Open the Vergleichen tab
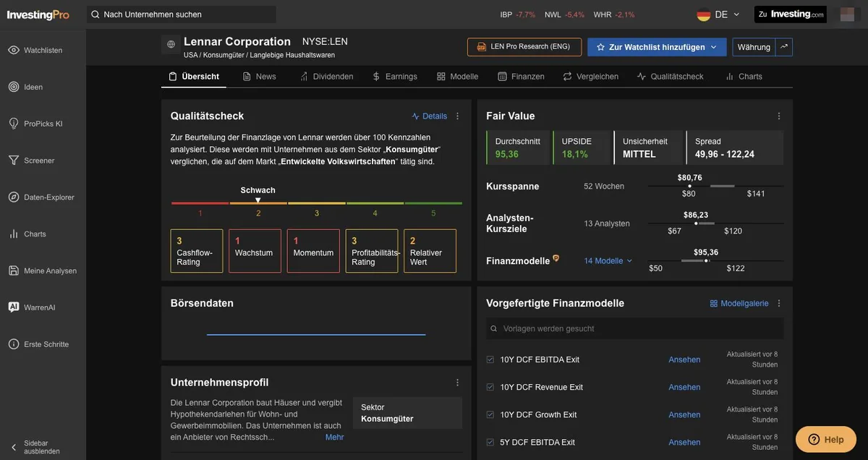Image resolution: width=868 pixels, height=460 pixels. click(590, 77)
